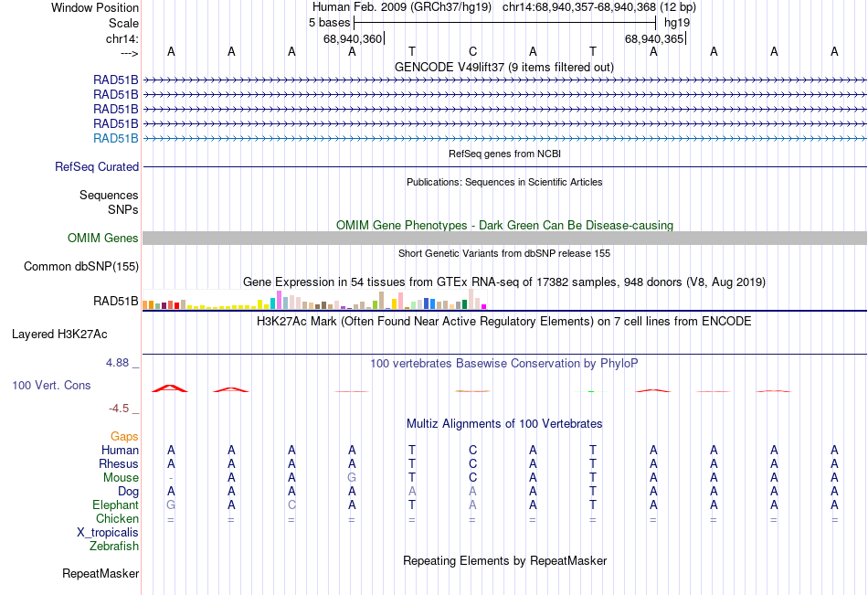Click the 68,940,365 position marker
The height and width of the screenshot is (595, 868).
[654, 38]
